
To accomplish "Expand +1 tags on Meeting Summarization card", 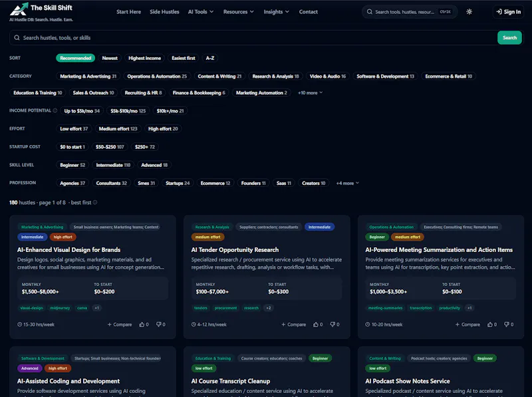I will tap(469, 308).
